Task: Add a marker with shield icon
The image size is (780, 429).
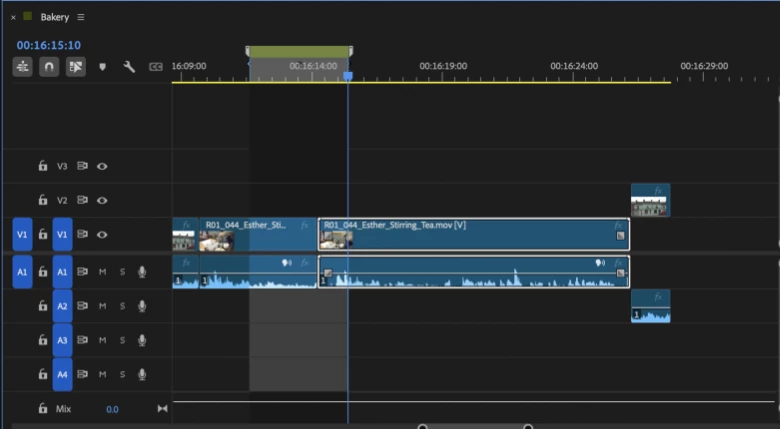Action: tap(102, 67)
